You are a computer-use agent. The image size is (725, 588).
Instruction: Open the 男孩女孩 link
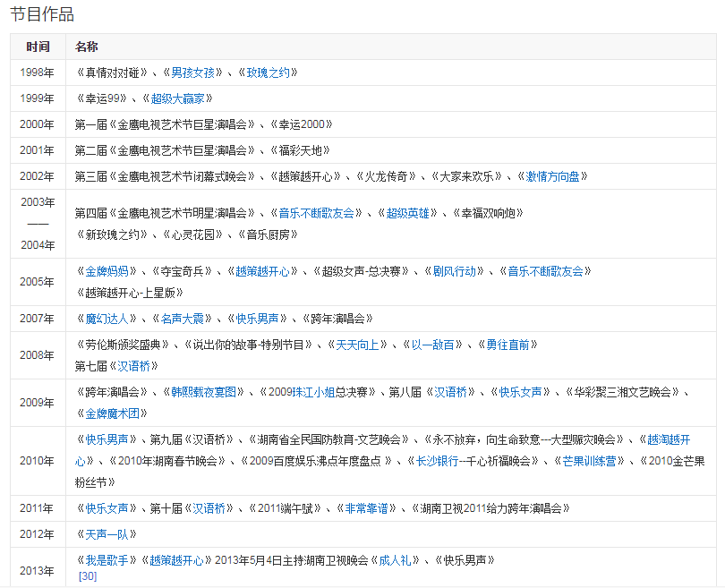tap(192, 72)
